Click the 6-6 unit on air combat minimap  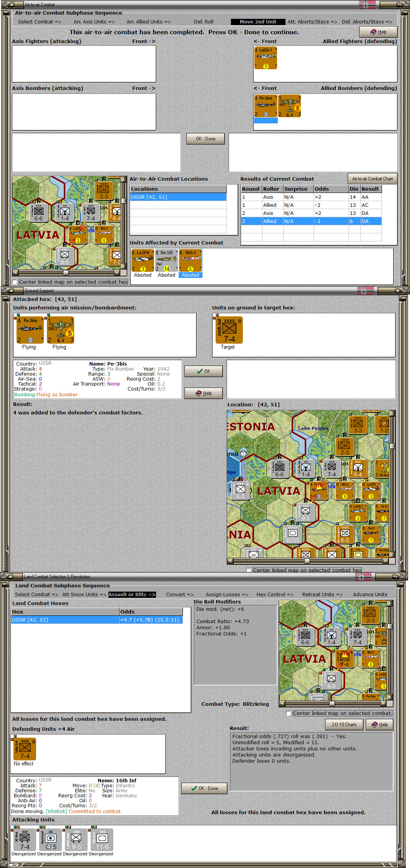click(39, 213)
